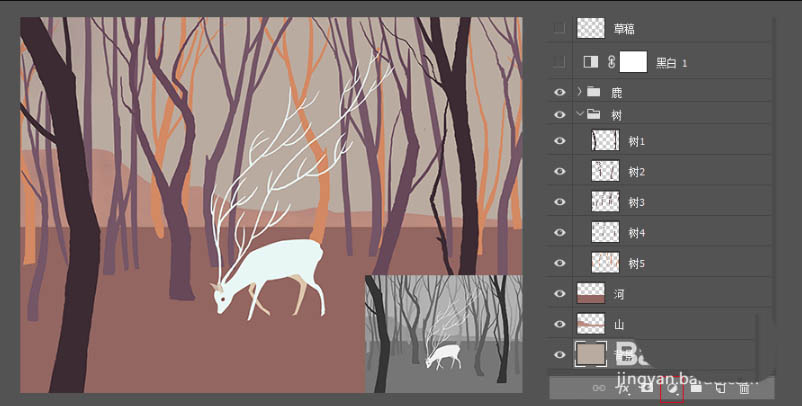802x406 pixels.
Task: Select the 树3 layer thumbnail
Action: coord(606,201)
